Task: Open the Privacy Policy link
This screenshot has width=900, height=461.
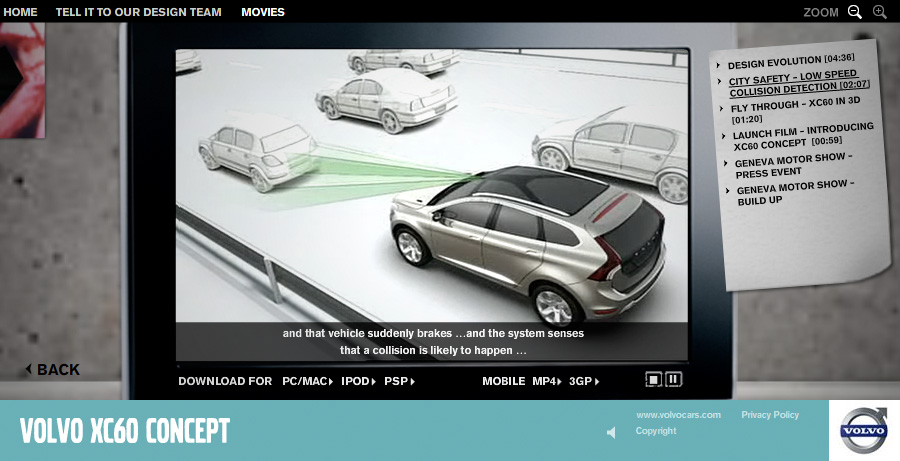Action: click(770, 415)
